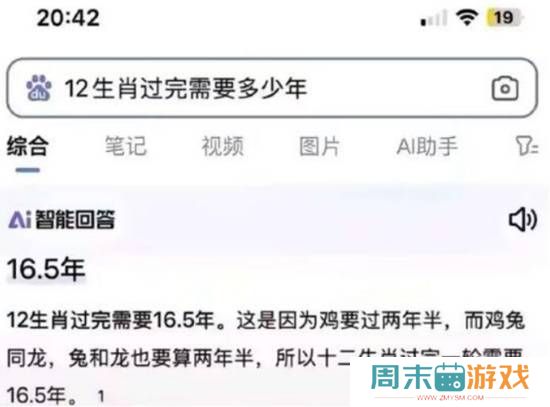Switch to the 笔记 tab
550x407 pixels.
[126, 146]
